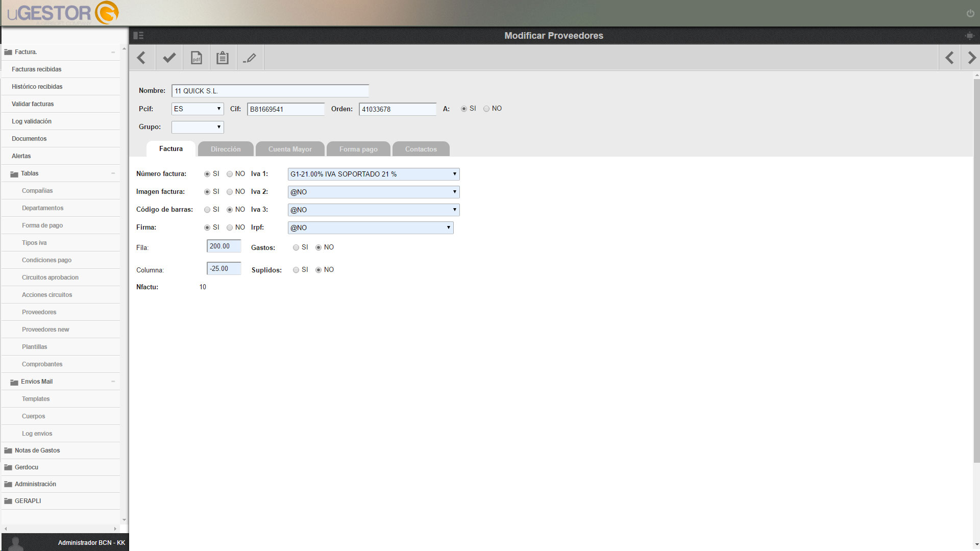Select SI for Suplidos
The width and height of the screenshot is (980, 551).
click(x=296, y=270)
